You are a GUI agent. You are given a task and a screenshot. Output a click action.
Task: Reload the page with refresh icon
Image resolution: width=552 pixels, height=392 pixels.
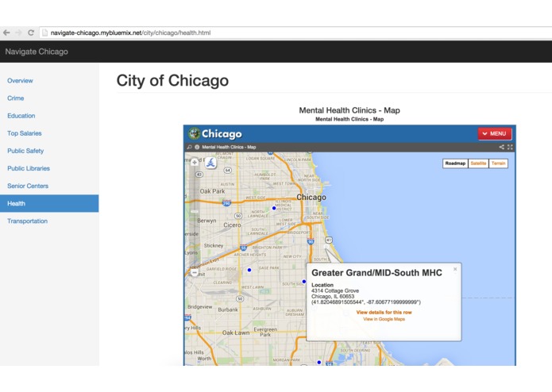[31, 33]
